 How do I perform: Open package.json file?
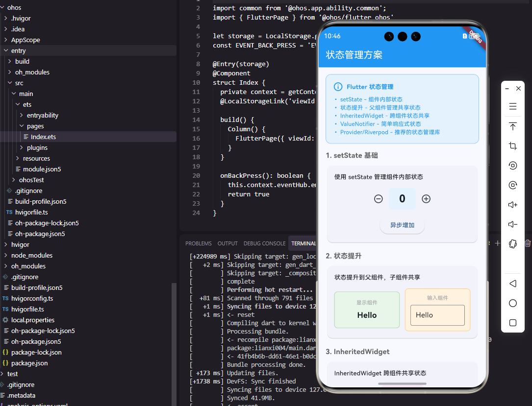click(x=29, y=363)
